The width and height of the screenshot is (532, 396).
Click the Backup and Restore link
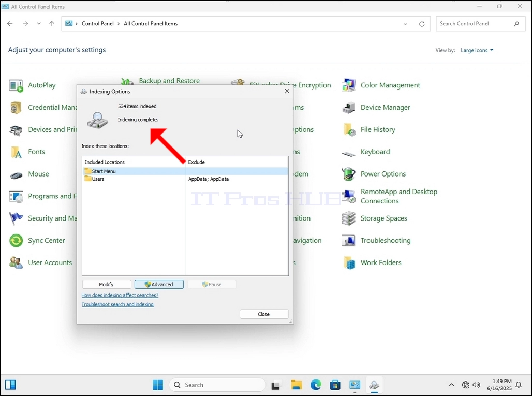click(x=169, y=81)
